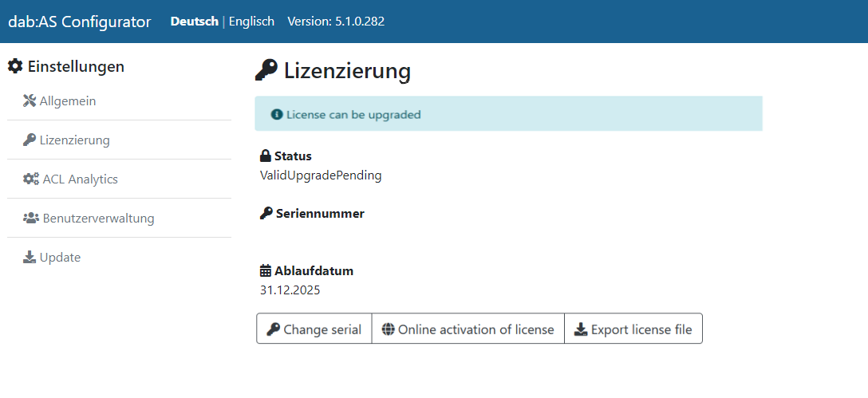Click the download icon beside Update

30,257
